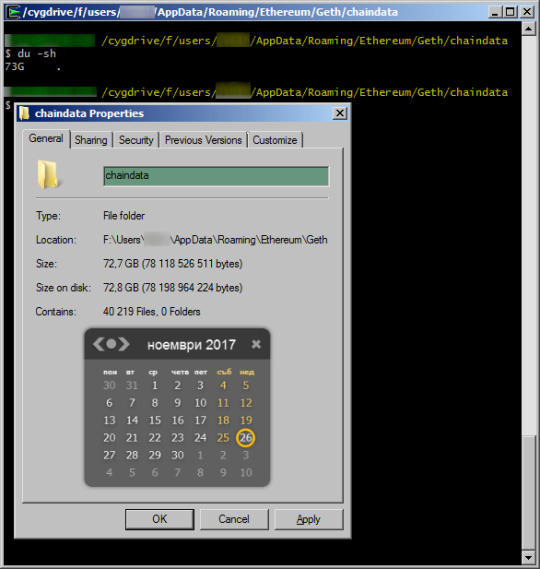Select Saturday 25 in the calendar

223,438
